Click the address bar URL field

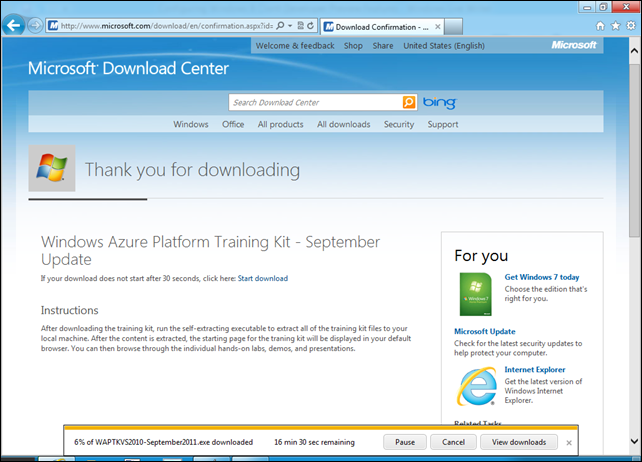167,26
